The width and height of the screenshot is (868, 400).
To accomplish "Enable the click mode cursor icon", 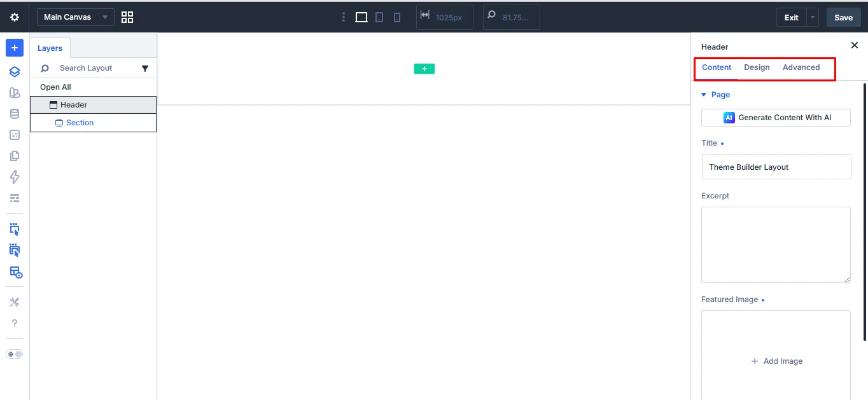I will coord(15,229).
